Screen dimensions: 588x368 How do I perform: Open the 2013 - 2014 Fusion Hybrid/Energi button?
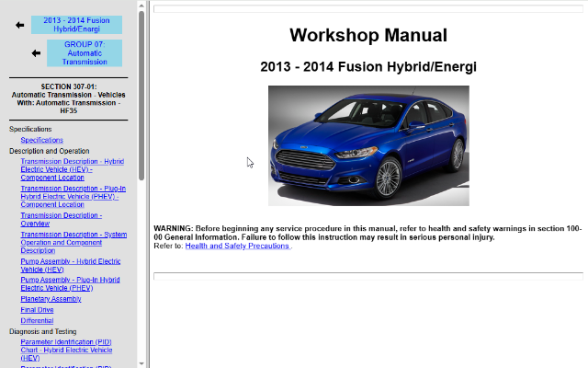[x=76, y=25]
